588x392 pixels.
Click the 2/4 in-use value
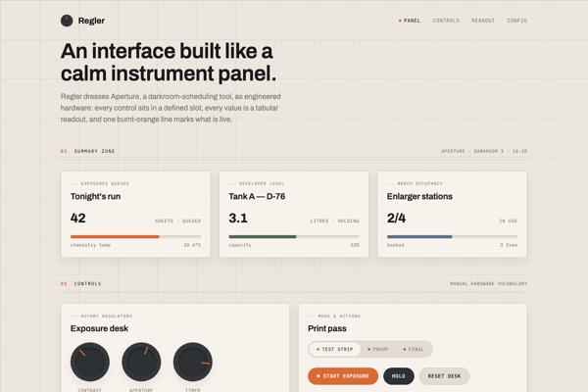pos(396,218)
